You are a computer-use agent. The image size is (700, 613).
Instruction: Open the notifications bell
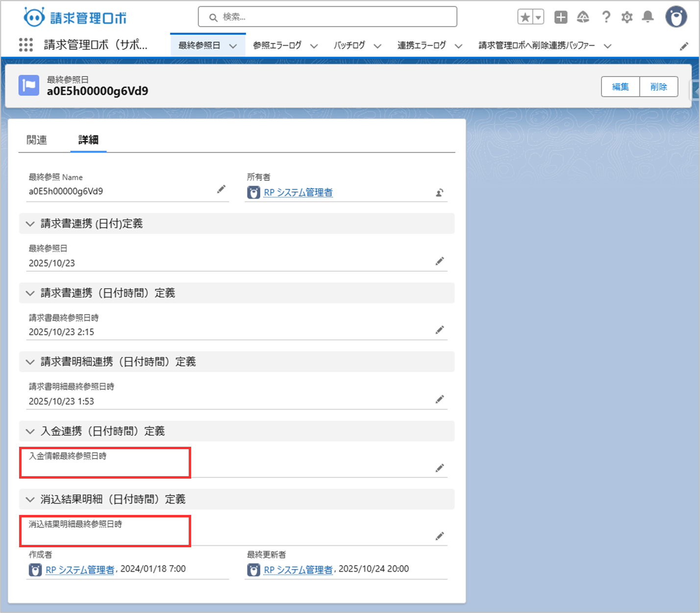[x=648, y=17]
